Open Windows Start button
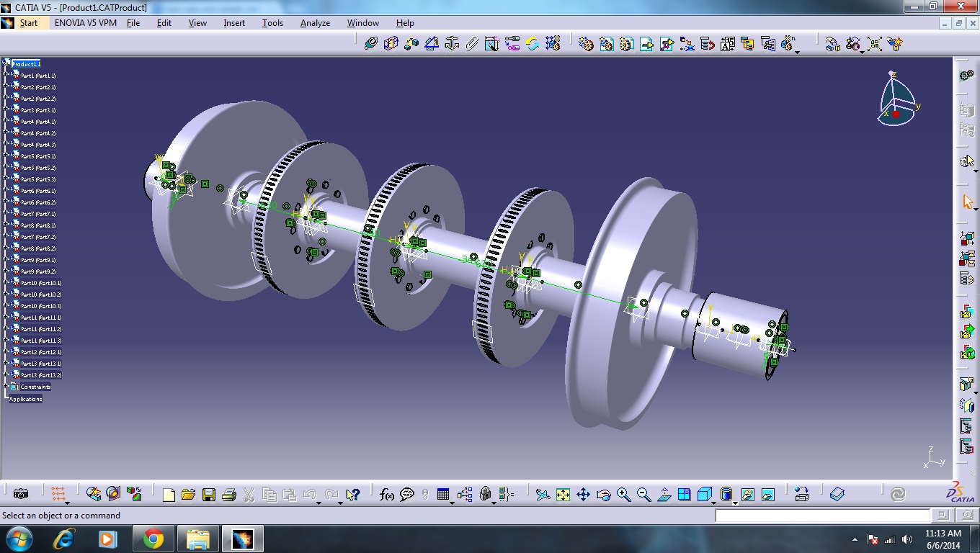 pyautogui.click(x=19, y=539)
